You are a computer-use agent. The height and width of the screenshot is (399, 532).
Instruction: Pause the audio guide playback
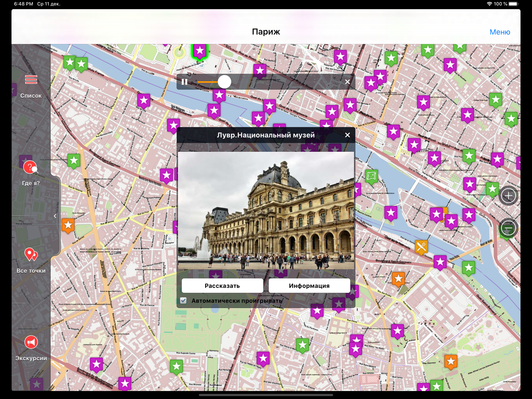click(184, 82)
